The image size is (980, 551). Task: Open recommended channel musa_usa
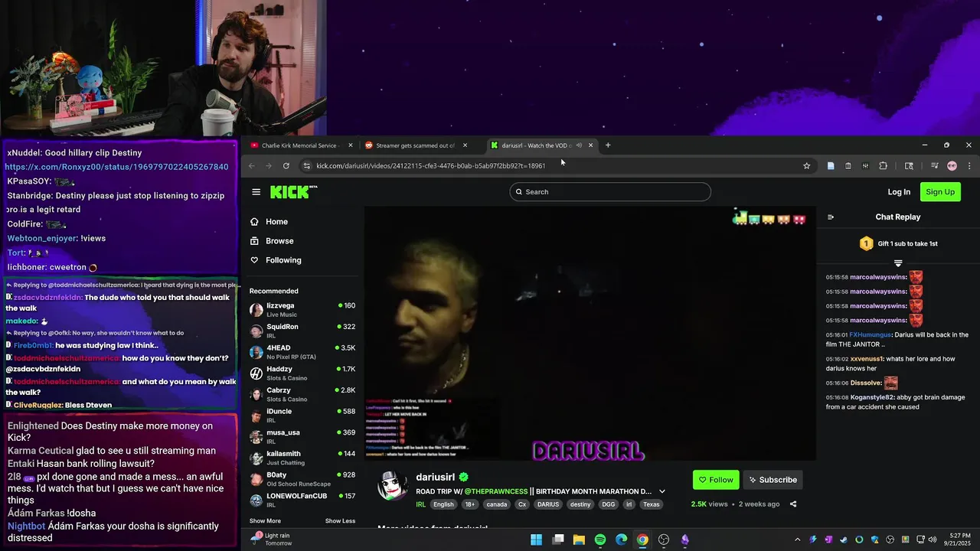click(x=302, y=436)
